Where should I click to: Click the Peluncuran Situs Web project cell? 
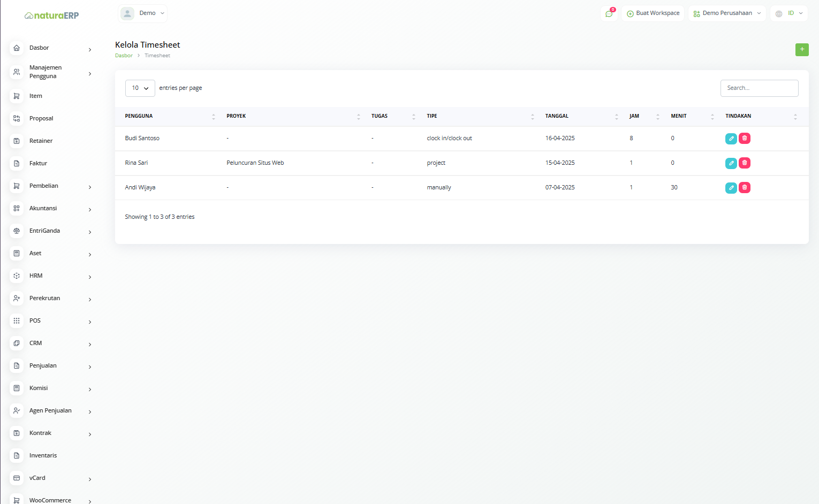coord(255,163)
